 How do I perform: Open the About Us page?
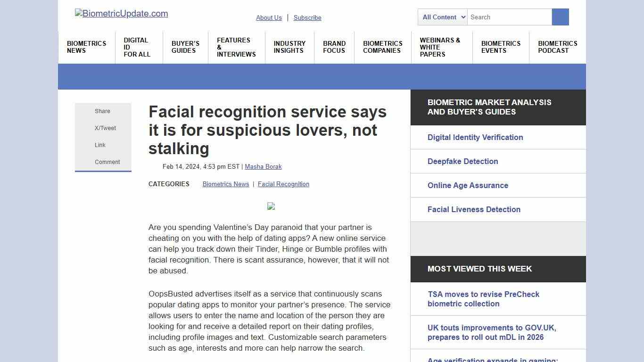point(269,17)
